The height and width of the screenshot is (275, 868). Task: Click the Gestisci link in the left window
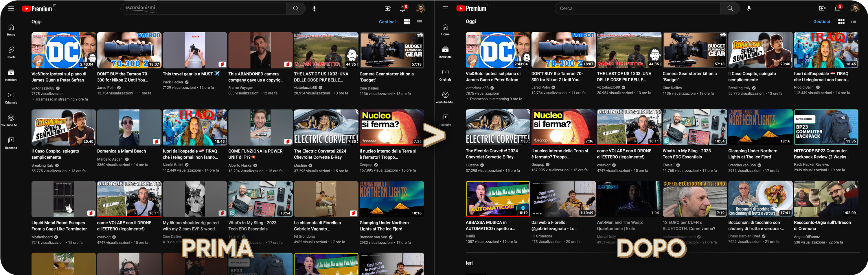click(387, 22)
